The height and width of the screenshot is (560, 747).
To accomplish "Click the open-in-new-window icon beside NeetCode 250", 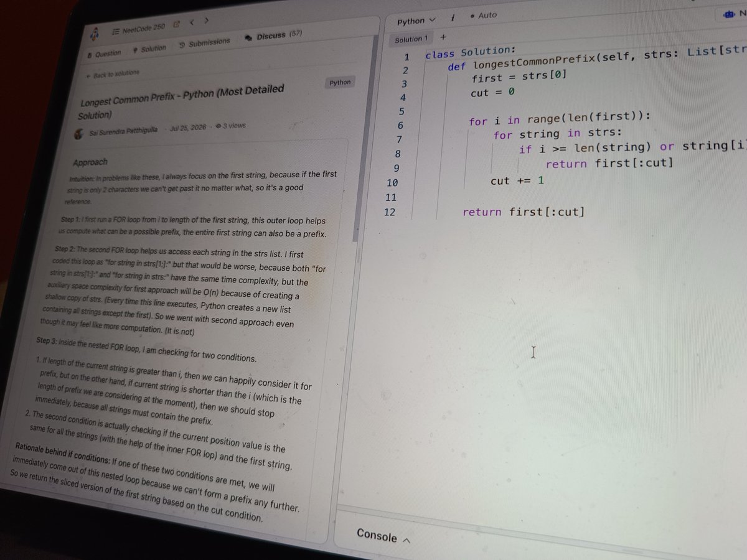I will pyautogui.click(x=176, y=24).
